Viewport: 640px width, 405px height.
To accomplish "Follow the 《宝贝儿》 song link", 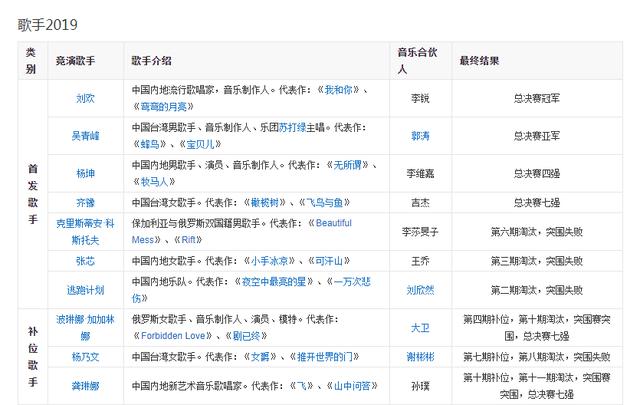I will [200, 144].
